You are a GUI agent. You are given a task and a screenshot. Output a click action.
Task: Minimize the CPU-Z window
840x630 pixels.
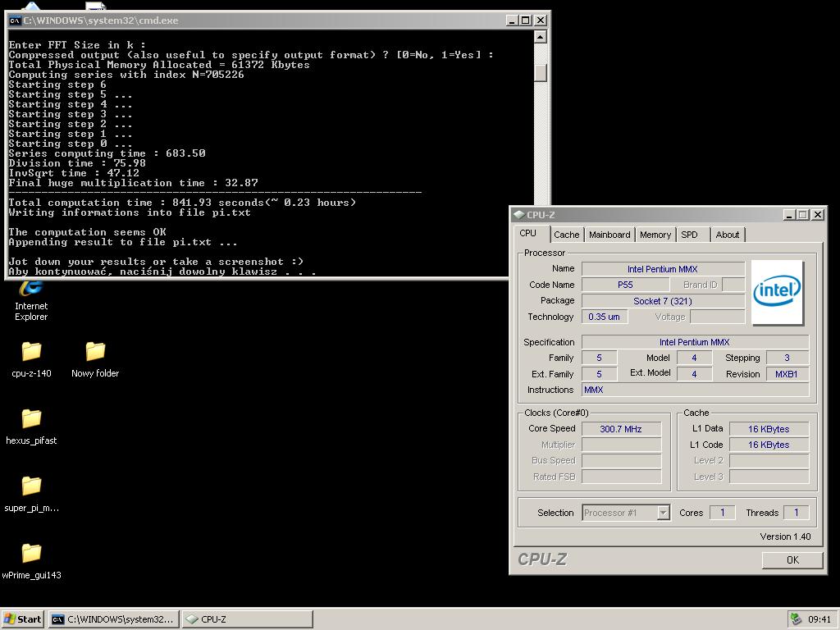[x=788, y=215]
